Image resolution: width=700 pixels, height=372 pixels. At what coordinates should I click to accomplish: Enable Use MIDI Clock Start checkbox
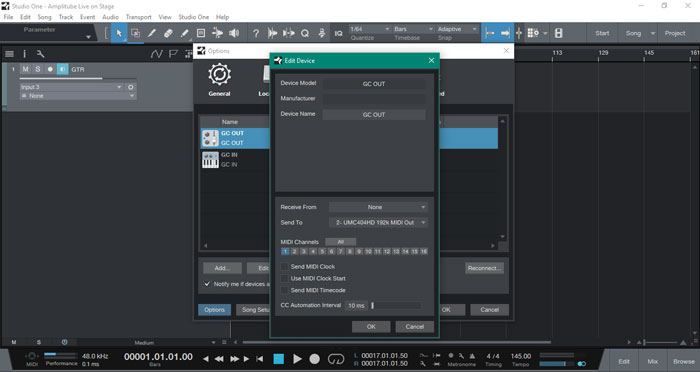coord(284,278)
